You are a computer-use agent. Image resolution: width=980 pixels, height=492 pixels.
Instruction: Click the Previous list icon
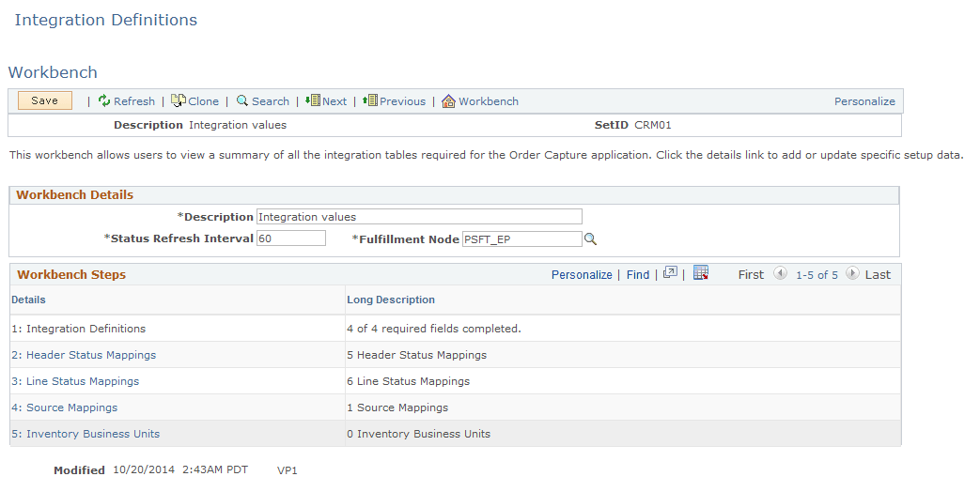(370, 100)
